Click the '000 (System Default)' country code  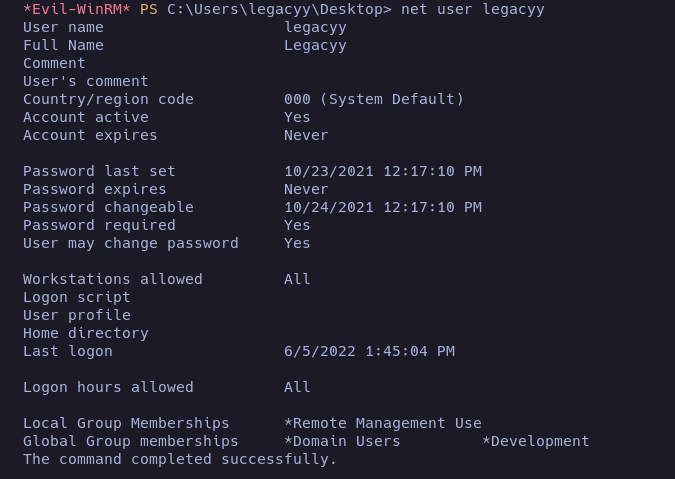coord(374,99)
